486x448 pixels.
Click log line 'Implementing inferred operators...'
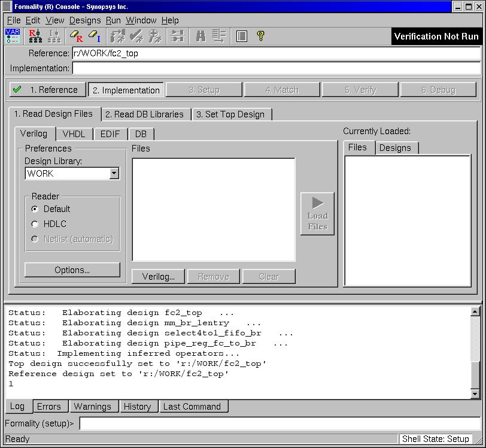click(148, 353)
